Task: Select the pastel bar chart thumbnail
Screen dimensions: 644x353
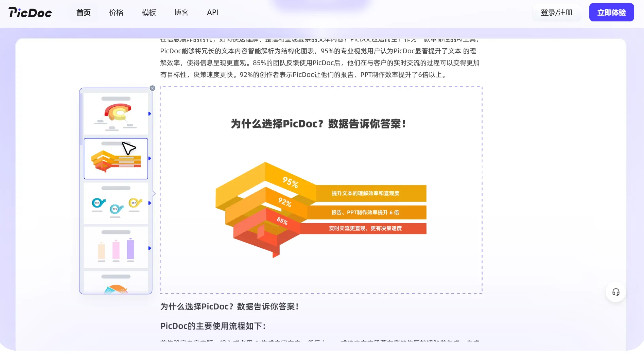Action: tap(116, 248)
